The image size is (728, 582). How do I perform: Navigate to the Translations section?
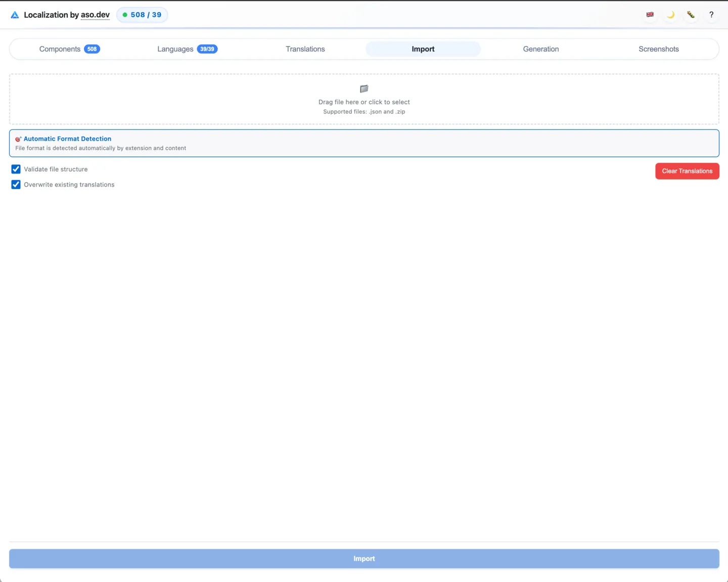pyautogui.click(x=305, y=49)
